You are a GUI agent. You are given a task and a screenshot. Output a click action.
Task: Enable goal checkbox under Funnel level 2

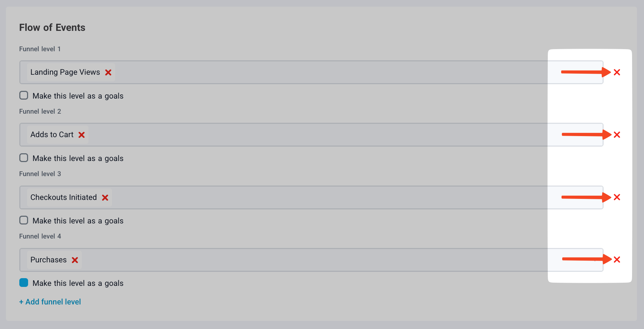click(24, 158)
